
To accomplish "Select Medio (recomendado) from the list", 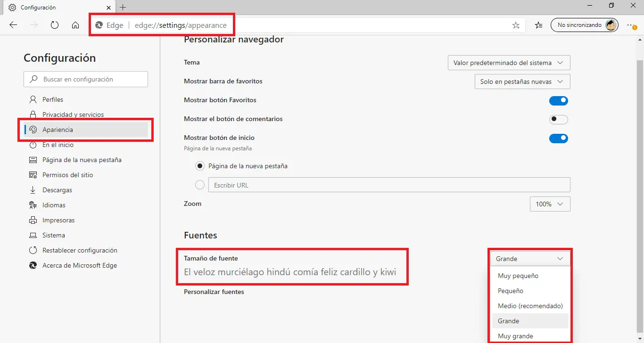I will (530, 306).
